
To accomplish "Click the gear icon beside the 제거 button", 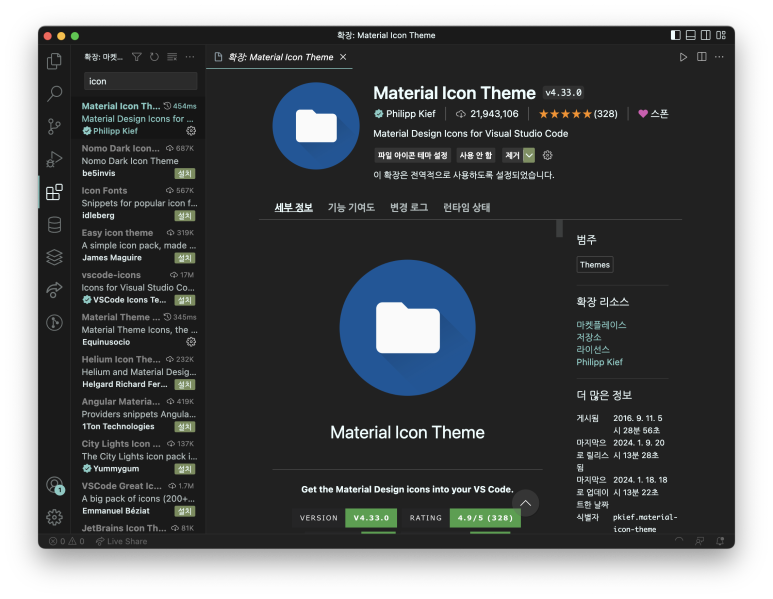I will click(x=547, y=155).
